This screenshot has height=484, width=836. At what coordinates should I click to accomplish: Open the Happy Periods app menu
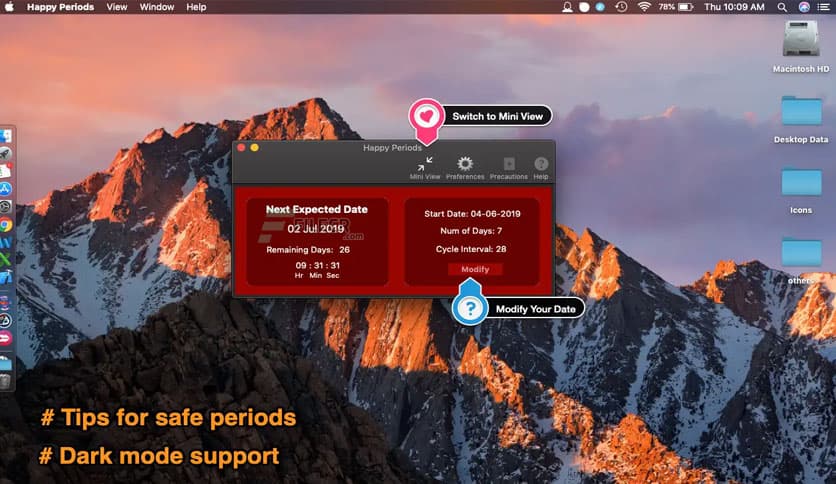click(61, 7)
